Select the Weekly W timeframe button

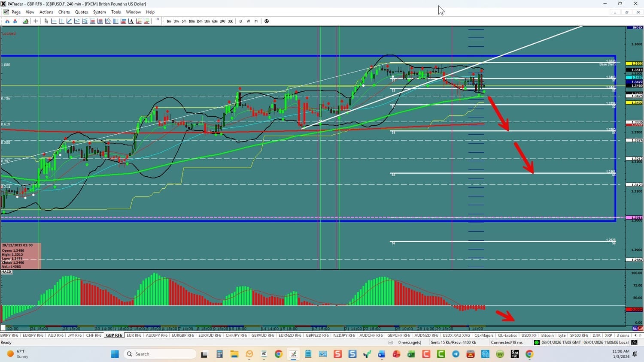(x=248, y=21)
